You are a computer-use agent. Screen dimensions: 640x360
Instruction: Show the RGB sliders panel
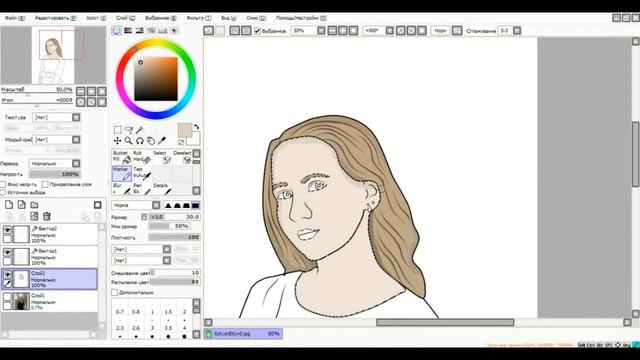(128, 31)
